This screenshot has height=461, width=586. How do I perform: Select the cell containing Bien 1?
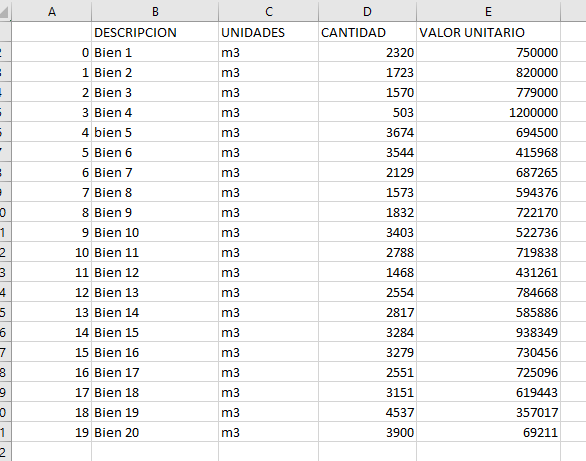pos(155,52)
